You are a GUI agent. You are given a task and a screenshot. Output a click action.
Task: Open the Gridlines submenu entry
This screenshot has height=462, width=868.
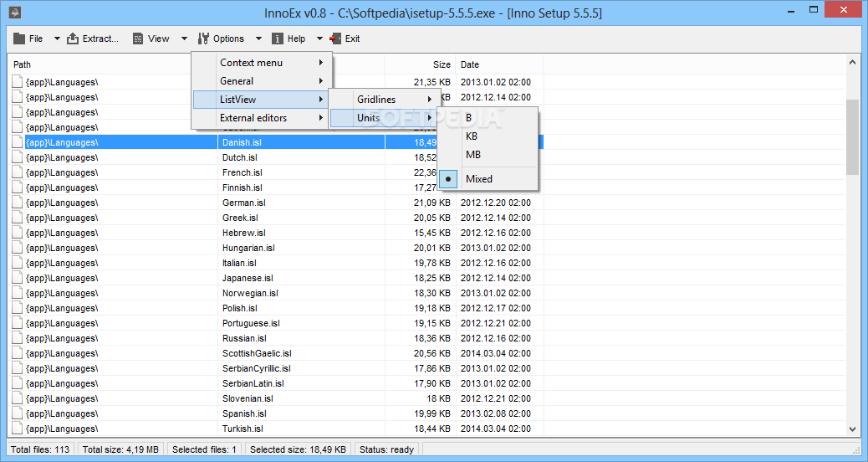point(385,99)
